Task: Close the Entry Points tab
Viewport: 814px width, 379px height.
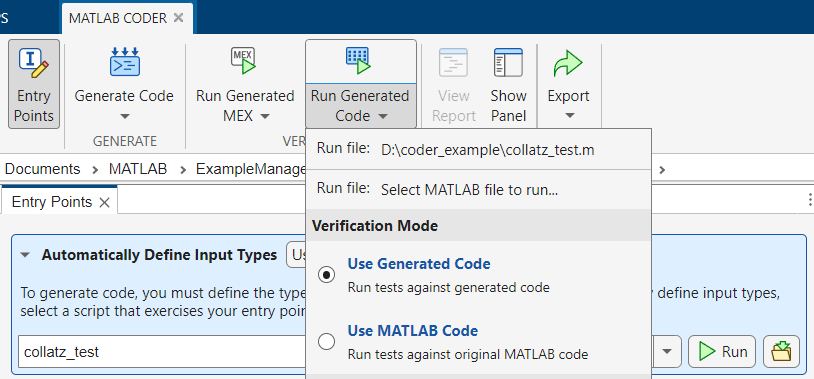Action: 104,202
